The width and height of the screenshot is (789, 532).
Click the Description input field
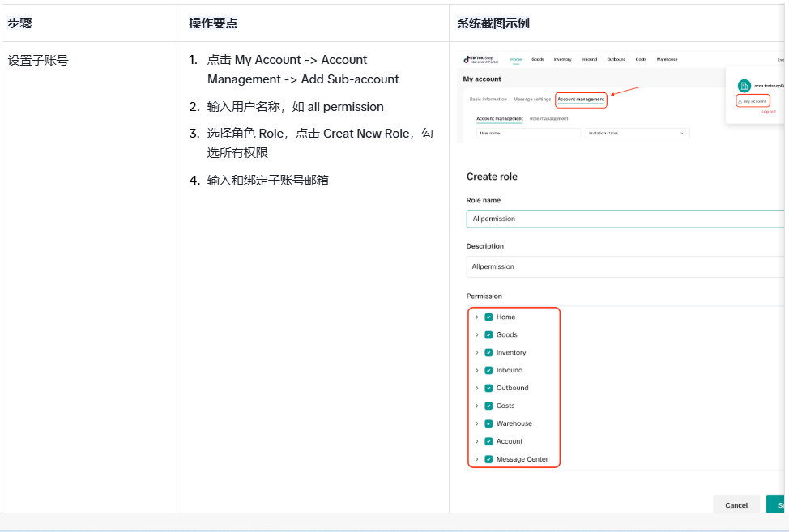pos(624,266)
